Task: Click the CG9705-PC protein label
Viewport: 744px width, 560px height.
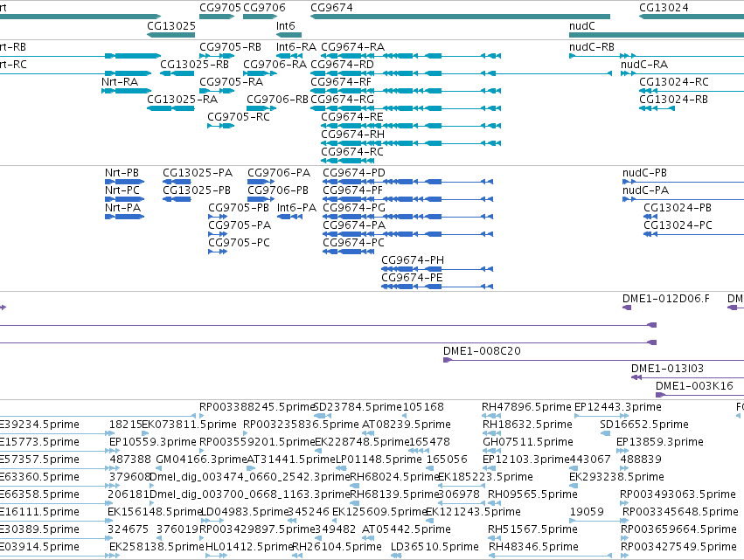Action: pos(240,243)
